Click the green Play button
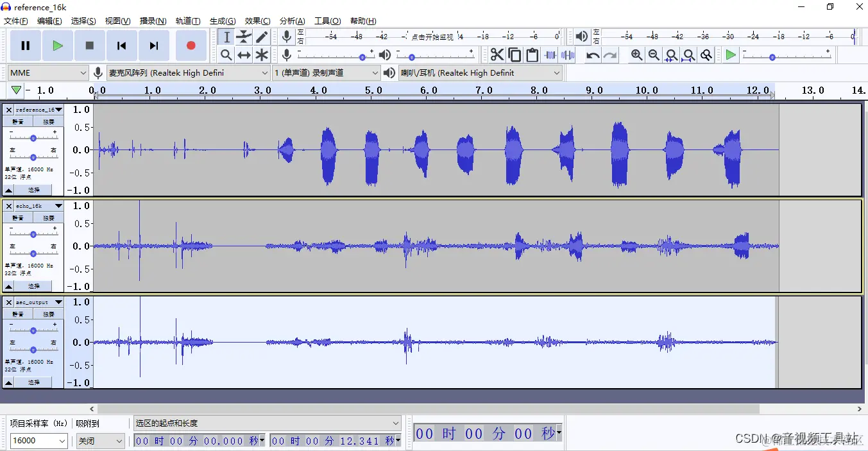 tap(58, 46)
